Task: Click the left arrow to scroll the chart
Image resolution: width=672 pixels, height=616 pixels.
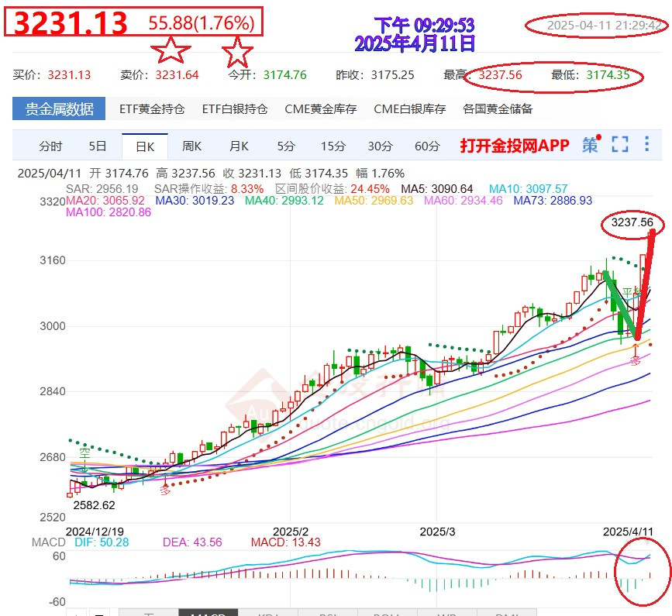Action: coord(75,612)
